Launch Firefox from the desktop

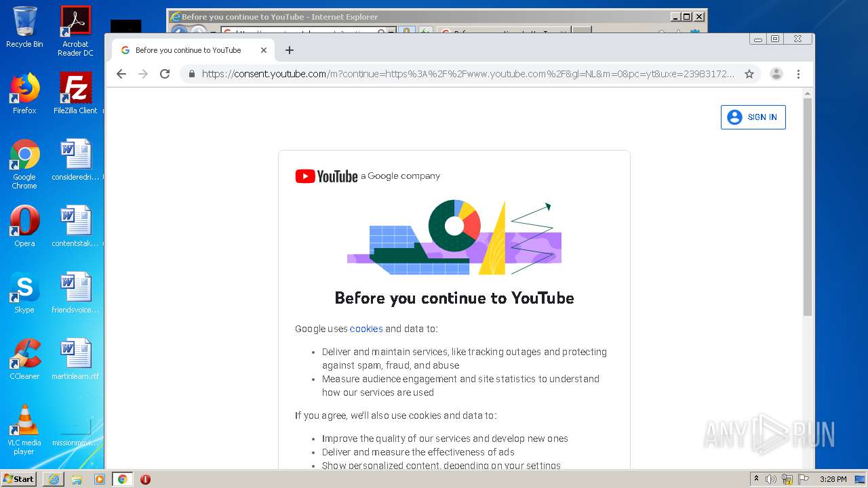coord(24,94)
